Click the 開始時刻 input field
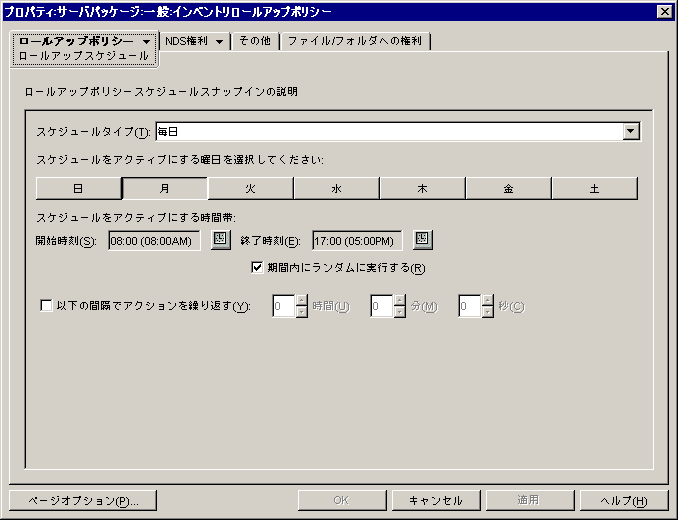The image size is (678, 520). pyautogui.click(x=154, y=240)
